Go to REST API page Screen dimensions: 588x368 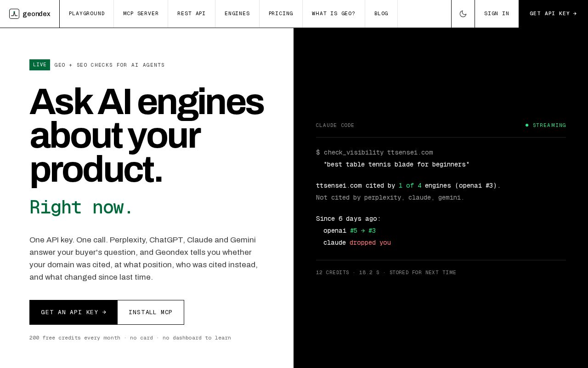(192, 14)
